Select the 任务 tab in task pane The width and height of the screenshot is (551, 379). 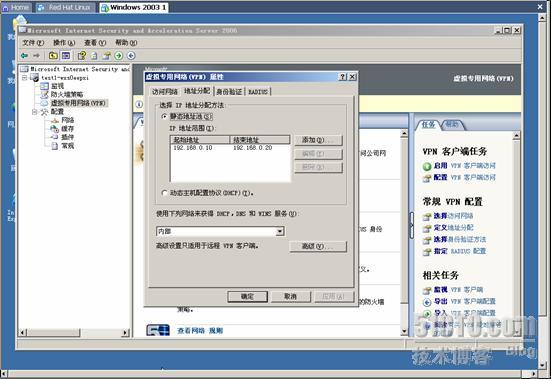428,124
